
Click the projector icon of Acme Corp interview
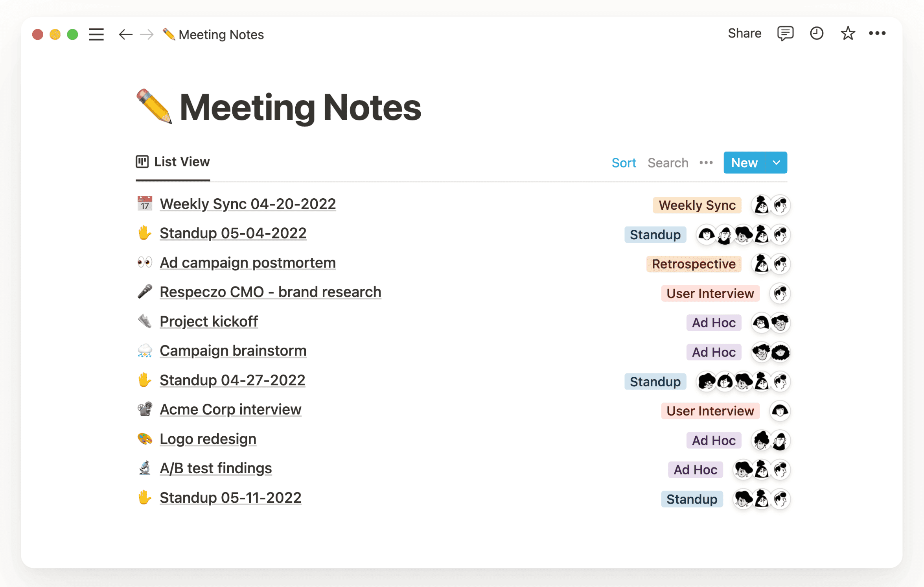tap(145, 409)
